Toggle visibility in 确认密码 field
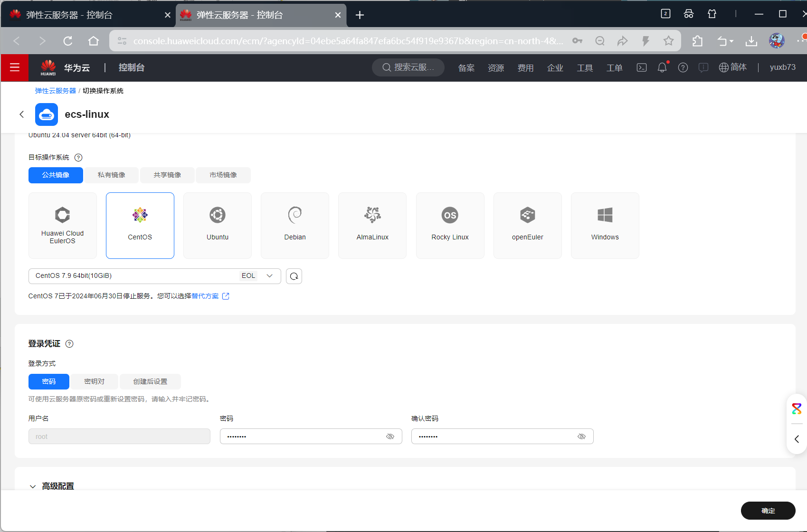The height and width of the screenshot is (532, 807). (x=581, y=437)
